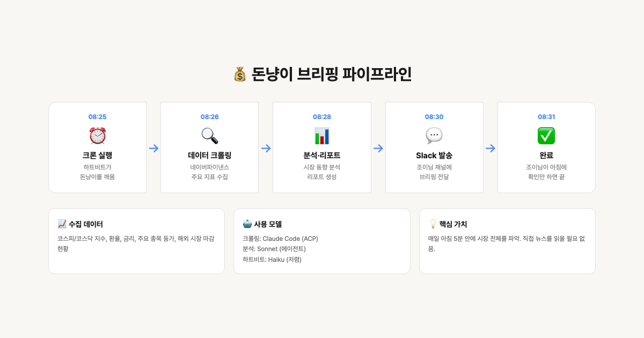Click the light bulb icon beside 핵심 가치
Viewport: 644px width, 338px height.
pos(433,224)
